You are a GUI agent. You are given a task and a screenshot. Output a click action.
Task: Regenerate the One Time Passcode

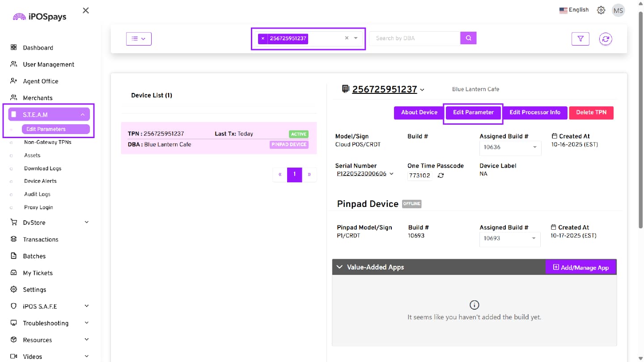pyautogui.click(x=441, y=176)
